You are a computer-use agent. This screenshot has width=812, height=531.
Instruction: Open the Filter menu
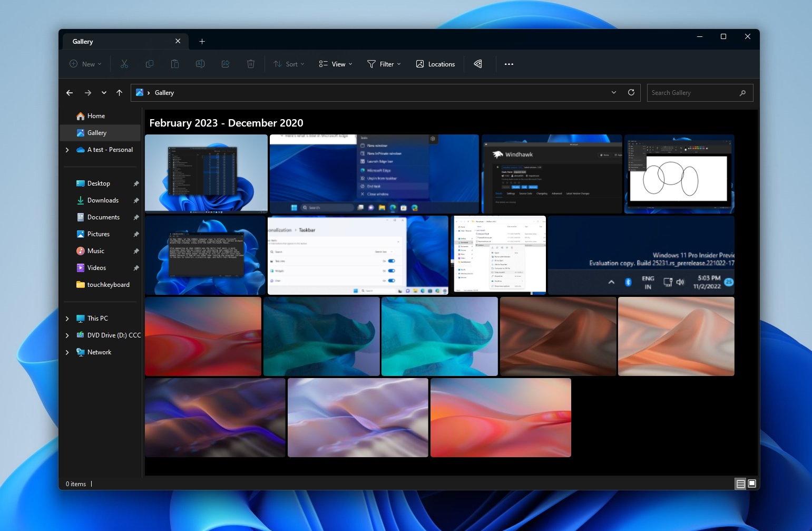(384, 64)
